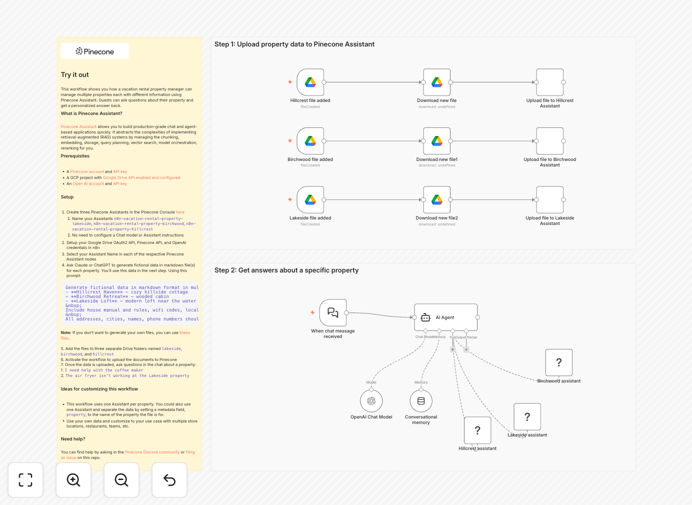The width and height of the screenshot is (692, 505).
Task: Click the fit-to-view canvas button
Action: point(26,480)
